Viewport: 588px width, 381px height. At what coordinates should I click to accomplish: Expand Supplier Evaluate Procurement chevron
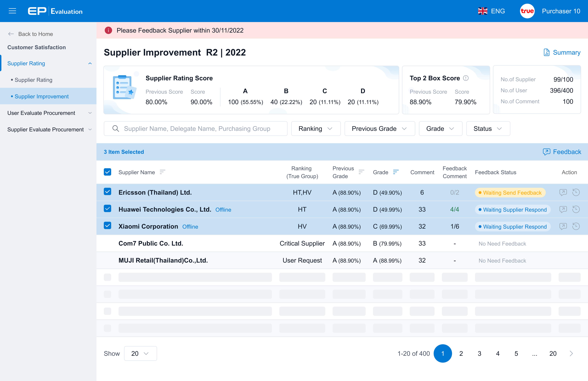point(90,129)
